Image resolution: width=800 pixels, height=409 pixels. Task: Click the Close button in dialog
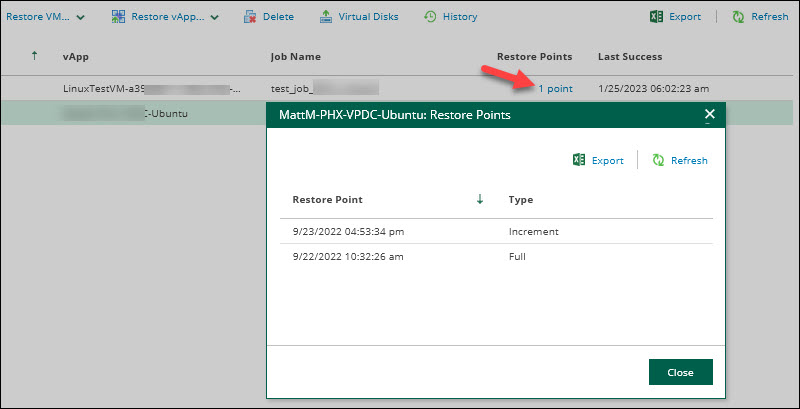point(681,372)
